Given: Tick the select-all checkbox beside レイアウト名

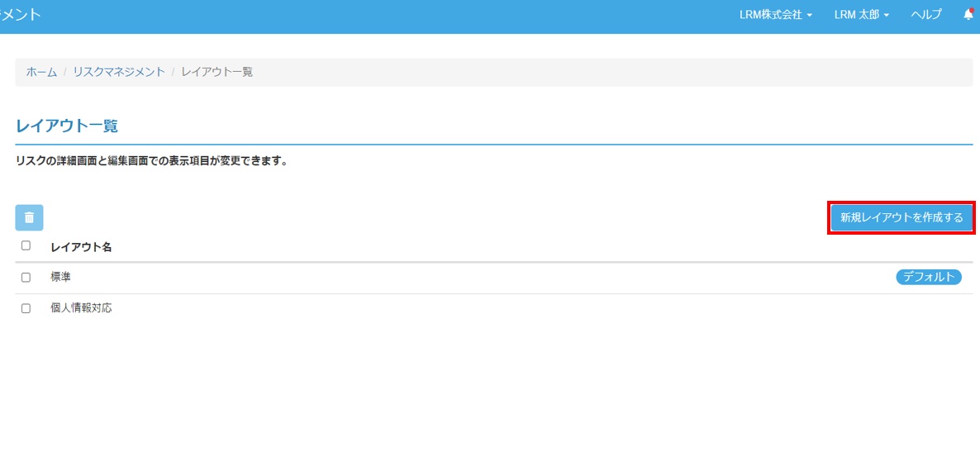Looking at the screenshot, I should 26,245.
